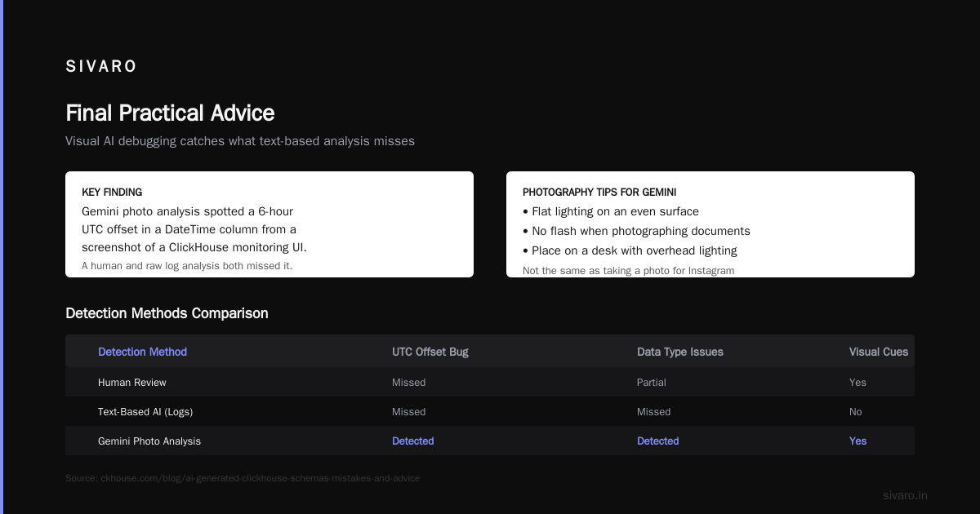Screen dimensions: 980x514
Task: Select the 'Gemini Photo Analysis' row label
Action: 149,441
